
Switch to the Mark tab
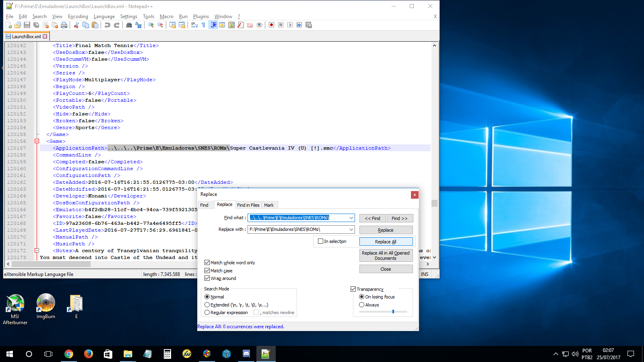tap(269, 205)
